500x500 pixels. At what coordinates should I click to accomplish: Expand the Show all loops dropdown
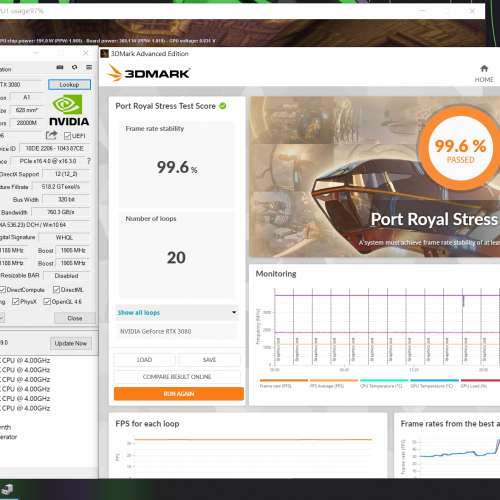177,313
